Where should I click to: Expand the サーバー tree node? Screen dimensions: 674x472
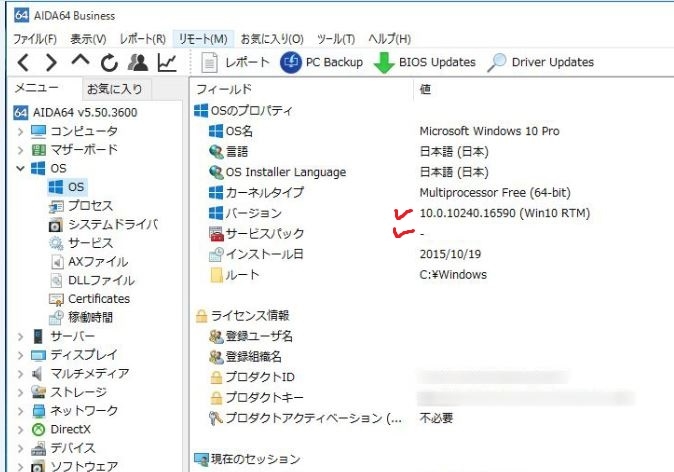[20, 336]
